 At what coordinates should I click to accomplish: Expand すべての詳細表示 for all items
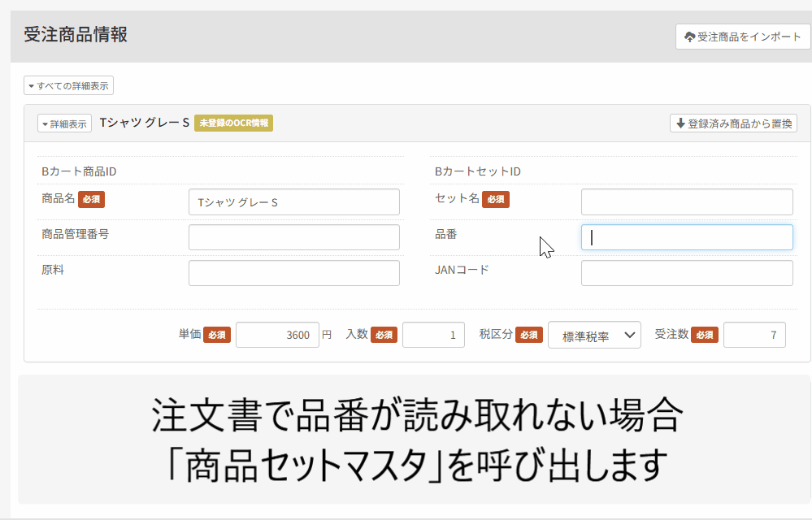(69, 85)
